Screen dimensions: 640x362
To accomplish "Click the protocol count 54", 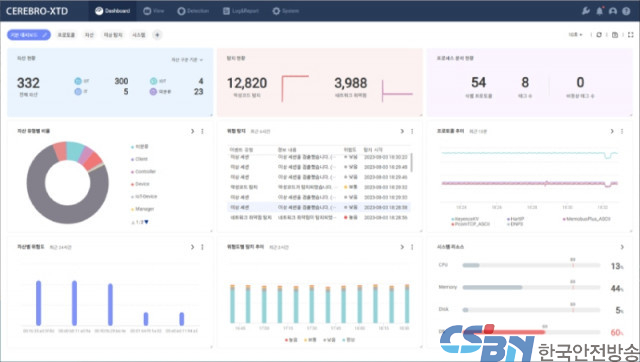I will [478, 83].
